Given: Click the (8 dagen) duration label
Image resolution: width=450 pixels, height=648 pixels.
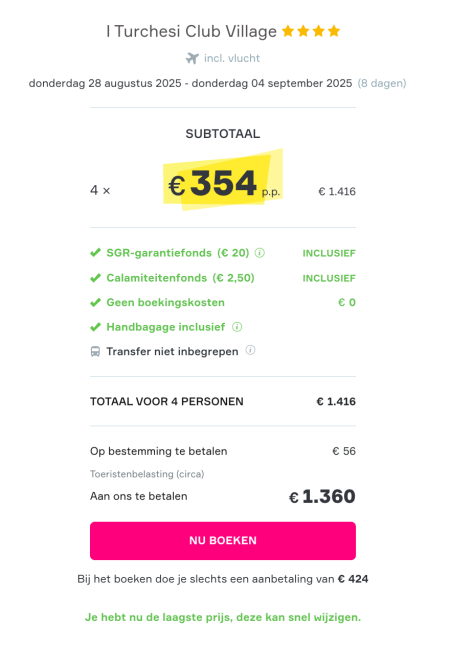Looking at the screenshot, I should pyautogui.click(x=382, y=83).
